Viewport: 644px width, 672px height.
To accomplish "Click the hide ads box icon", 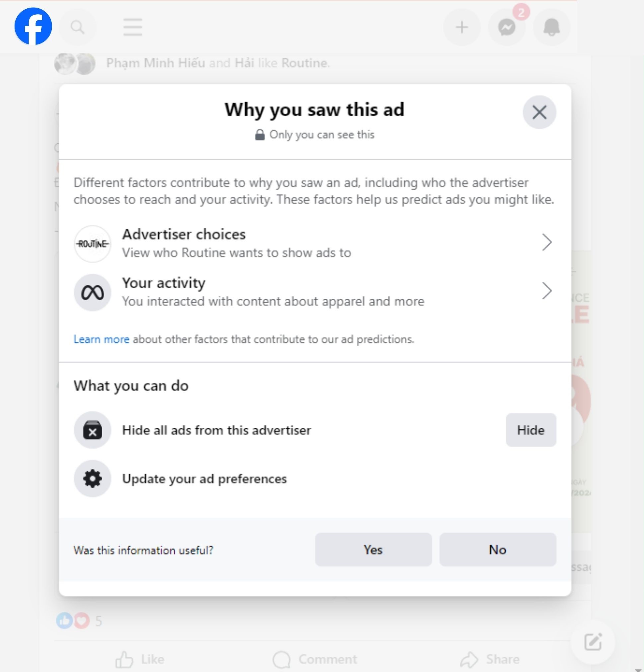I will pyautogui.click(x=93, y=430).
